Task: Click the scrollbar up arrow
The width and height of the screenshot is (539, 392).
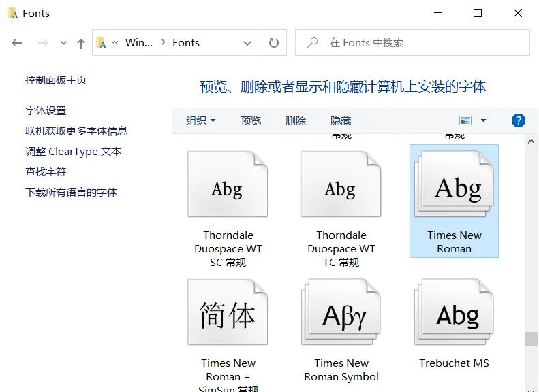Action: (531, 142)
